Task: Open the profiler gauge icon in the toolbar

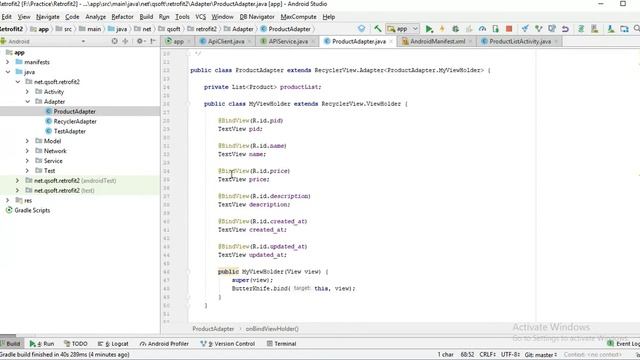Action: [482, 29]
